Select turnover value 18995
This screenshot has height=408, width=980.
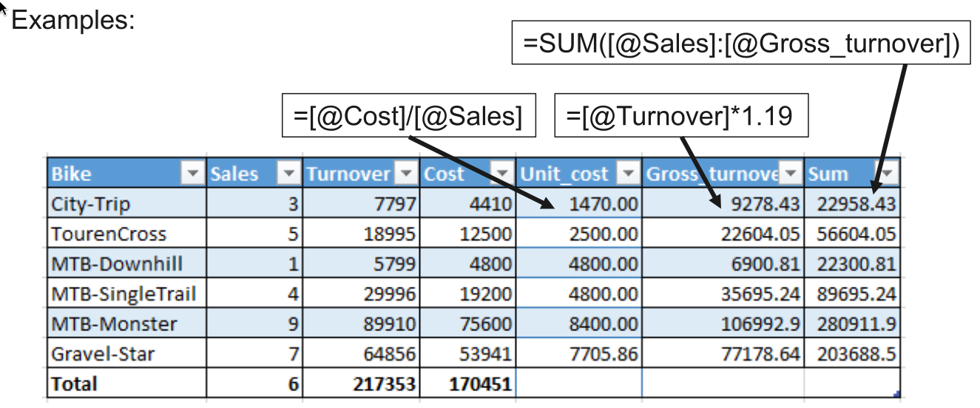pos(361,234)
